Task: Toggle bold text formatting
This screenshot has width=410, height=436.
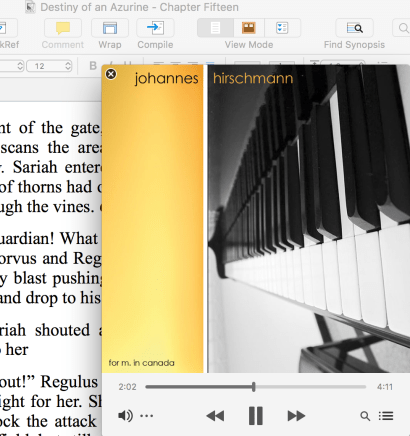Action: pyautogui.click(x=93, y=66)
